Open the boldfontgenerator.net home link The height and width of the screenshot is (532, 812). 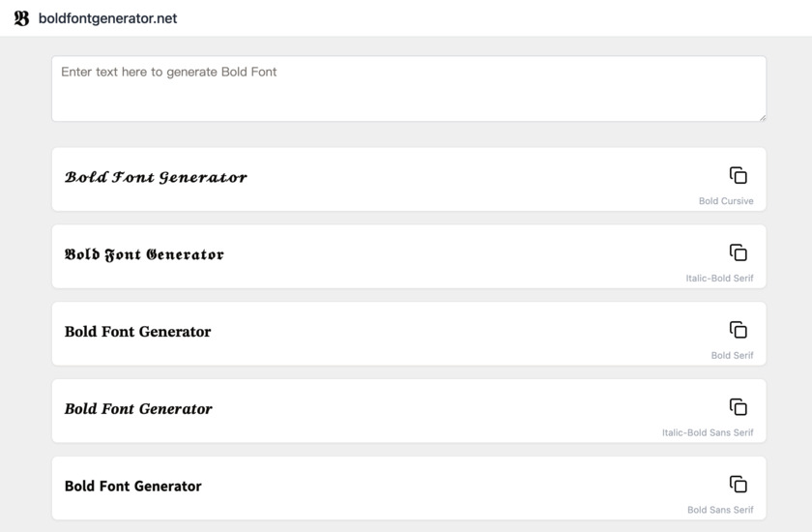click(x=107, y=18)
